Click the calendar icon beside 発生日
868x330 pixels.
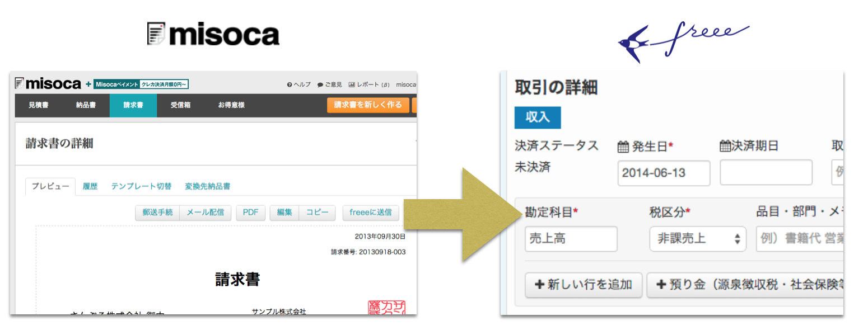point(623,147)
